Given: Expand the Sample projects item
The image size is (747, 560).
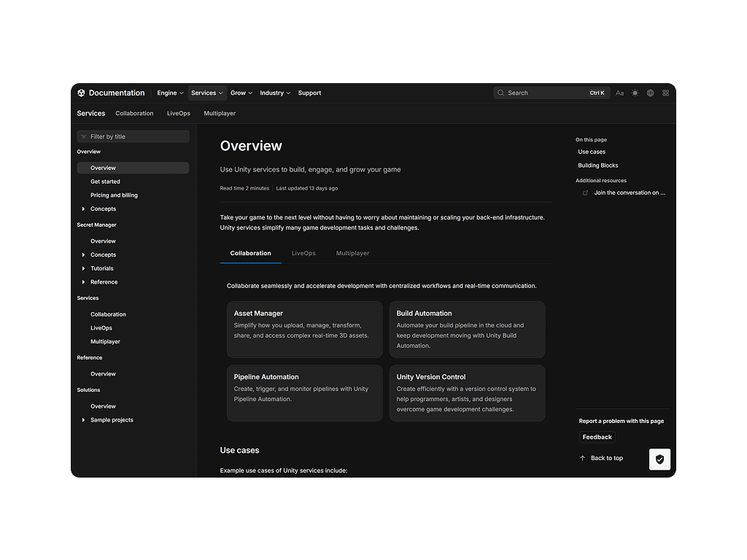Looking at the screenshot, I should coord(83,420).
